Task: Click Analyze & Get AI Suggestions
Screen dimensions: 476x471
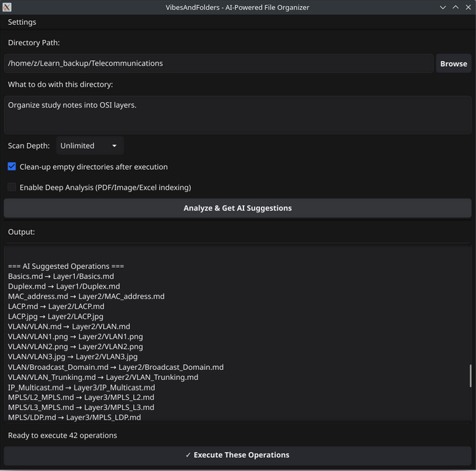Action: tap(238, 208)
